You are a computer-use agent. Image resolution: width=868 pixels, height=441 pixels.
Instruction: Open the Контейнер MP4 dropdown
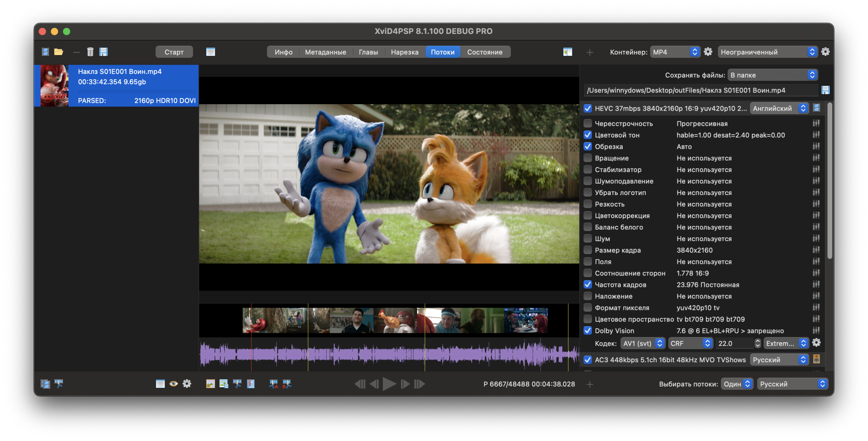coord(675,52)
